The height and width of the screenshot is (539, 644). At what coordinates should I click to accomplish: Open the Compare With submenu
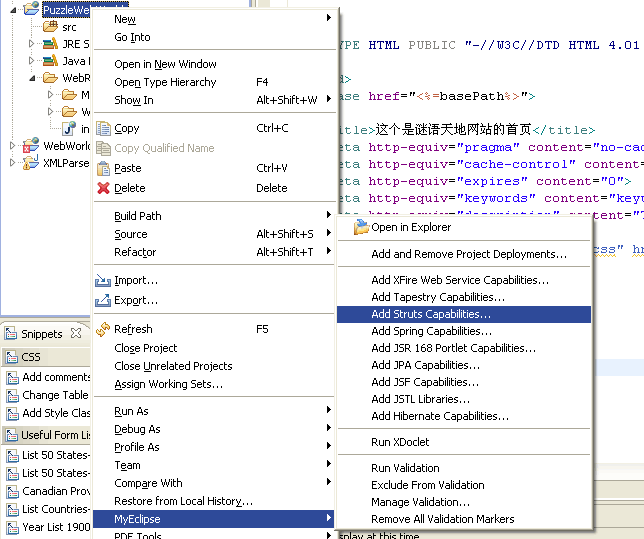click(x=214, y=483)
